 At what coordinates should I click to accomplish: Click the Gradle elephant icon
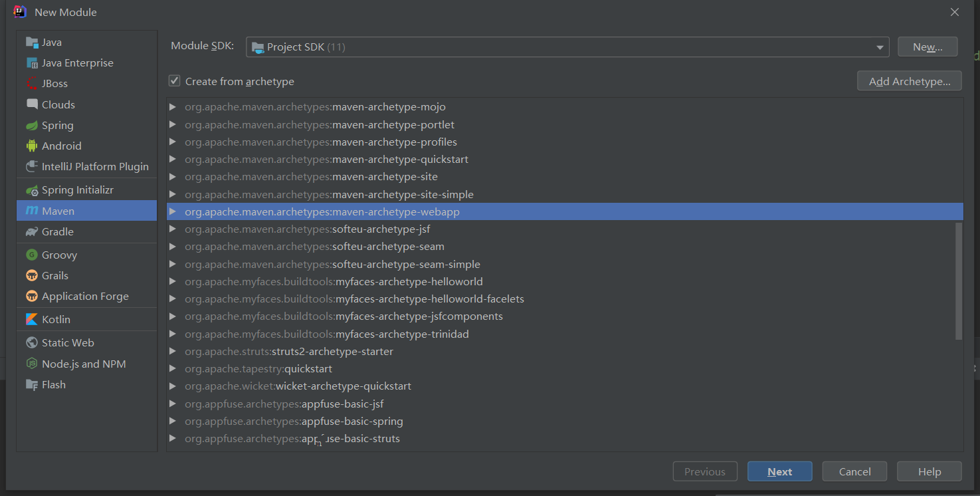(31, 232)
